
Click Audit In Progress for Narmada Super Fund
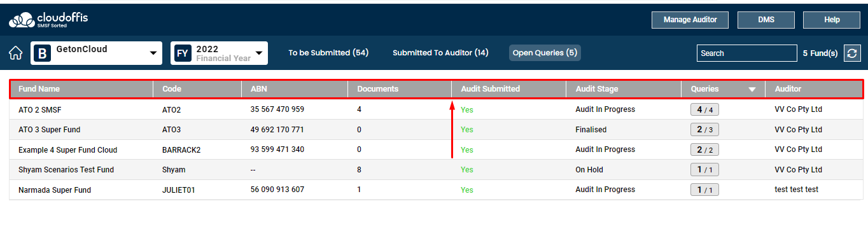(605, 190)
